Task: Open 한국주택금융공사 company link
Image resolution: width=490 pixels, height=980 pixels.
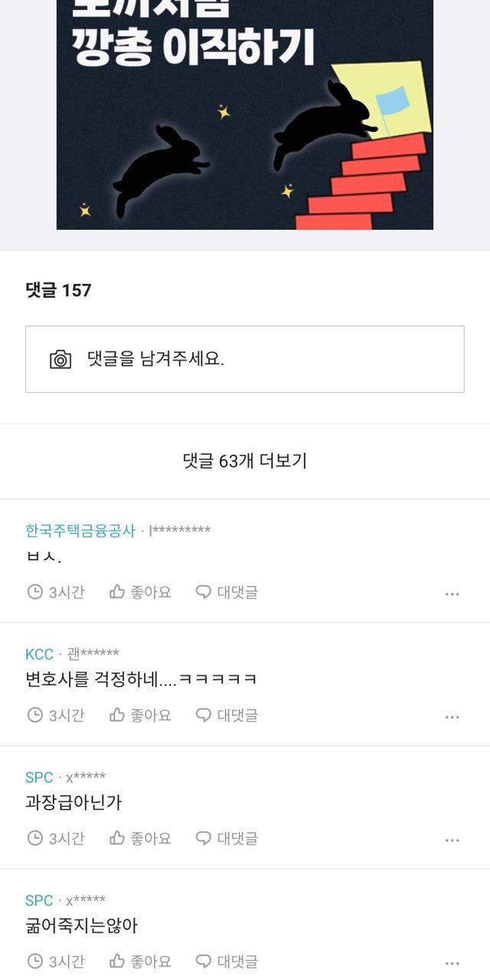Action: 80,531
